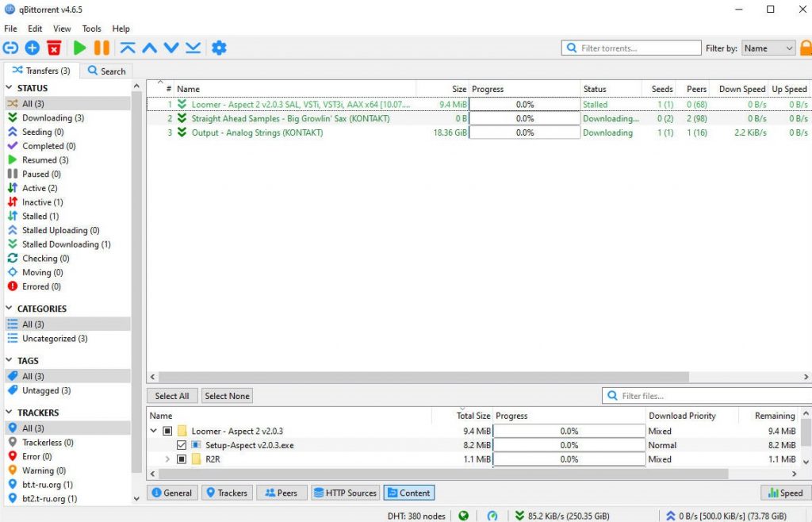Collapse the Loomer - Aspect 2 v2.0.3 folder
This screenshot has width=812, height=522.
click(x=154, y=431)
